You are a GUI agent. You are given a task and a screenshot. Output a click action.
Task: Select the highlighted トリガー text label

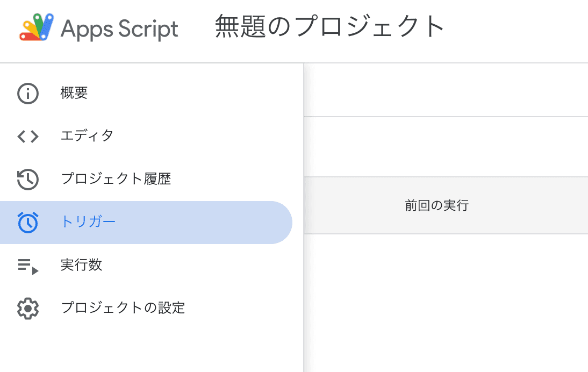click(88, 222)
